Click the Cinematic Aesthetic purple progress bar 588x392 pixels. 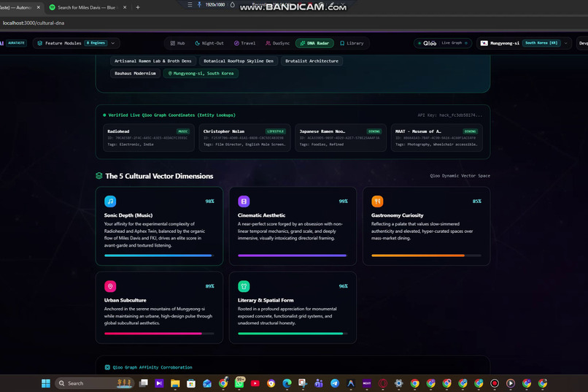click(293, 255)
